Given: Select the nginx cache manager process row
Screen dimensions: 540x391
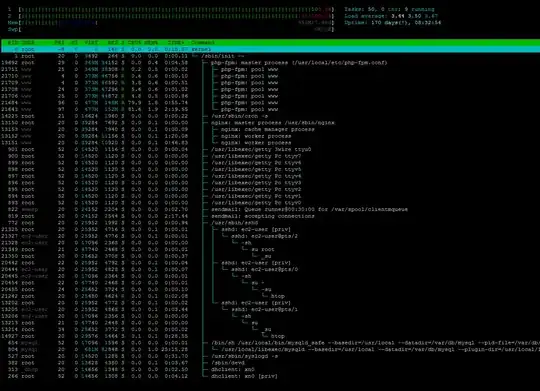Looking at the screenshot, I should pos(270,129).
